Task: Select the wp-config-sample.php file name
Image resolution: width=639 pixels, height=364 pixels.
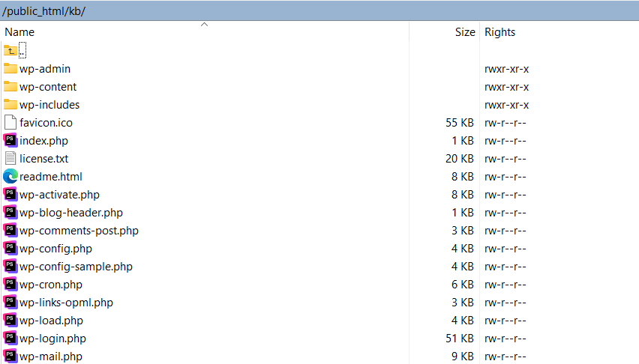Action: [x=76, y=267]
